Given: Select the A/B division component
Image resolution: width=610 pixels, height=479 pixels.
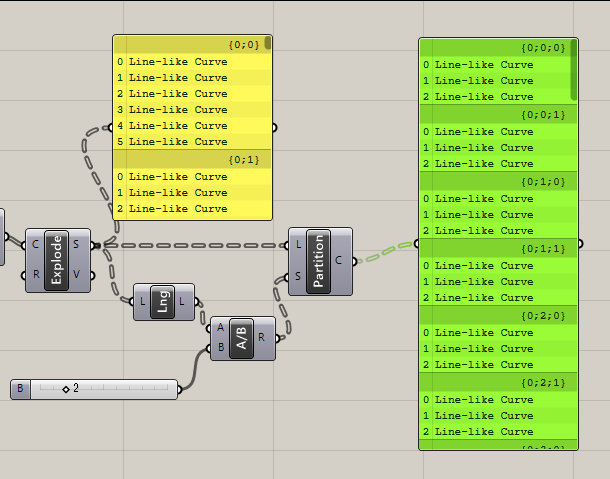Looking at the screenshot, I should (x=240, y=337).
